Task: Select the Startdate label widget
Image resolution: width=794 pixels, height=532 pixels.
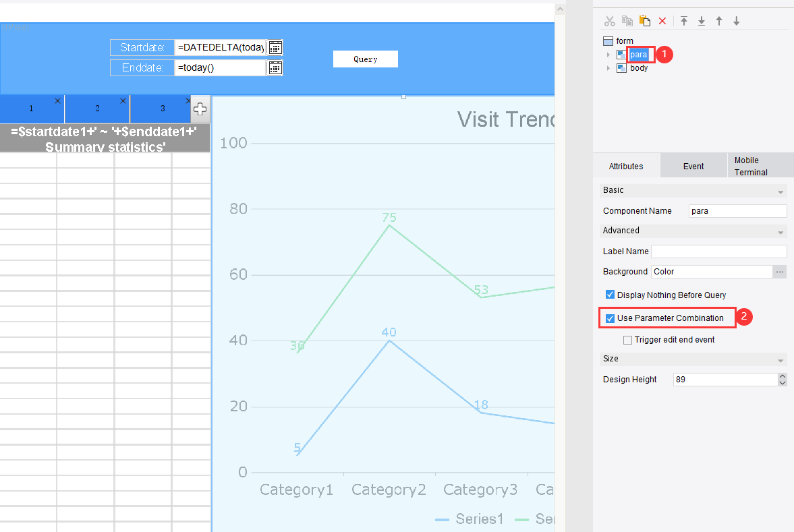Action: [x=142, y=48]
